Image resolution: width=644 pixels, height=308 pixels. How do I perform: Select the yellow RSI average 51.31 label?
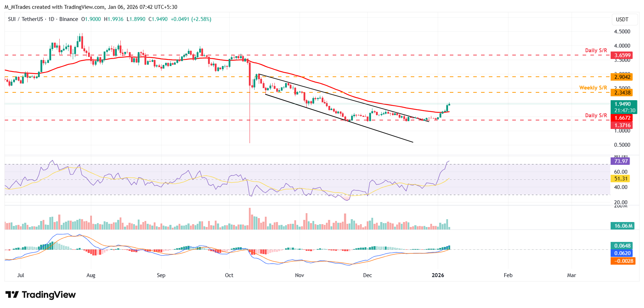(x=621, y=179)
